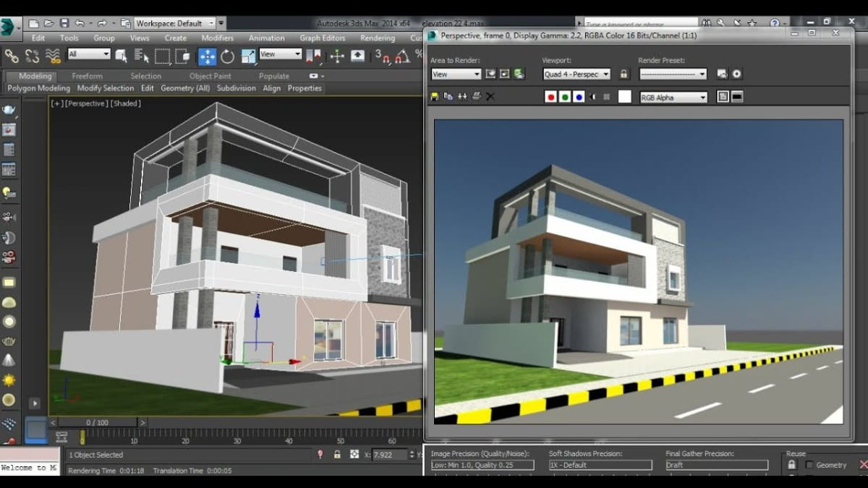
Task: Lock the render viewport with padlock icon
Action: click(623, 74)
